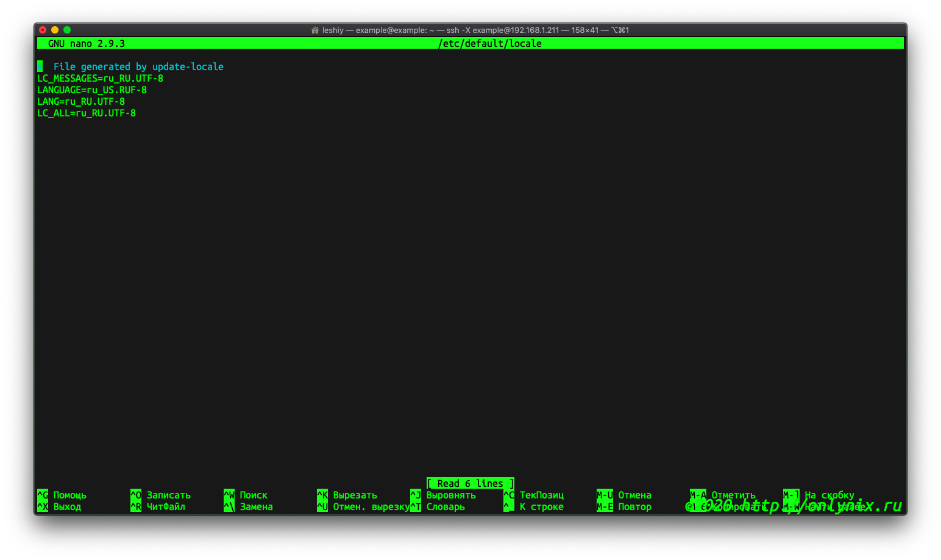This screenshot has width=941, height=560.
Task: Click the home folder icon in title bar
Action: point(315,30)
